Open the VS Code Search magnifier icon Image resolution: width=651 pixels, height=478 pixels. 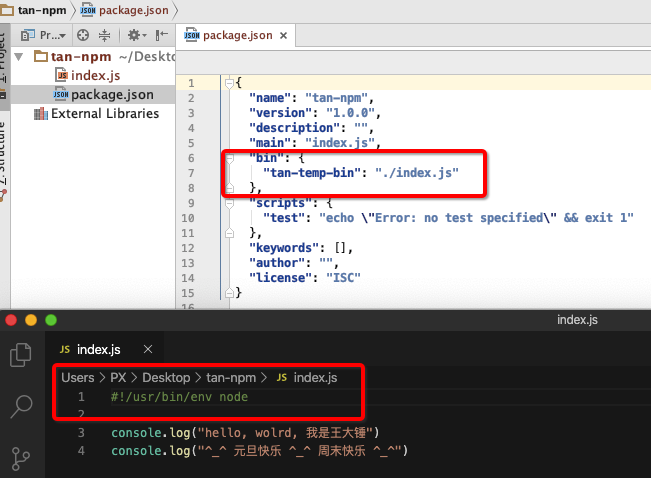(21, 405)
